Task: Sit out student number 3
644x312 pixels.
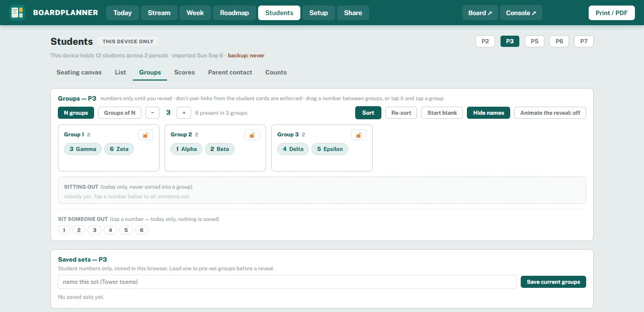Action: (x=95, y=230)
